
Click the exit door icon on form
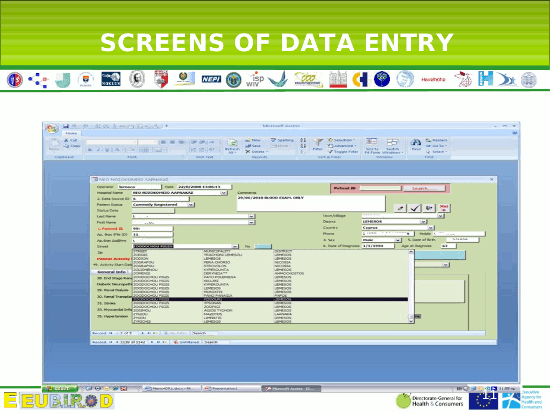point(429,208)
